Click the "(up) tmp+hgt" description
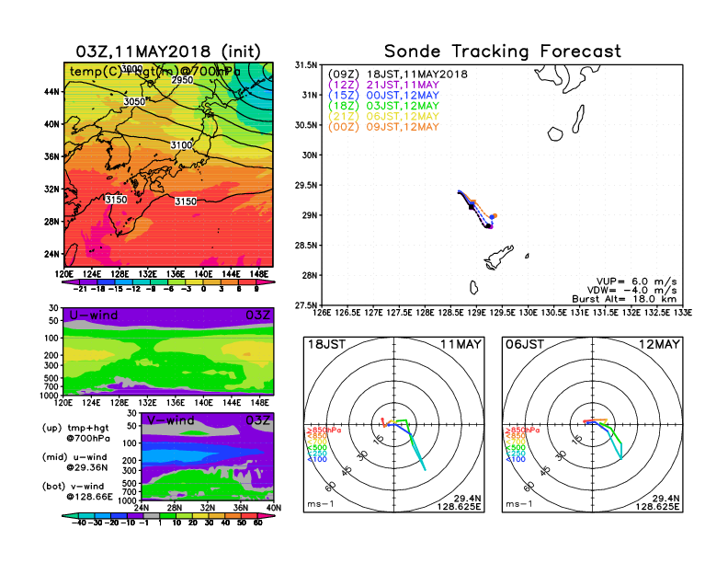This screenshot has width=728, height=563. [75, 428]
